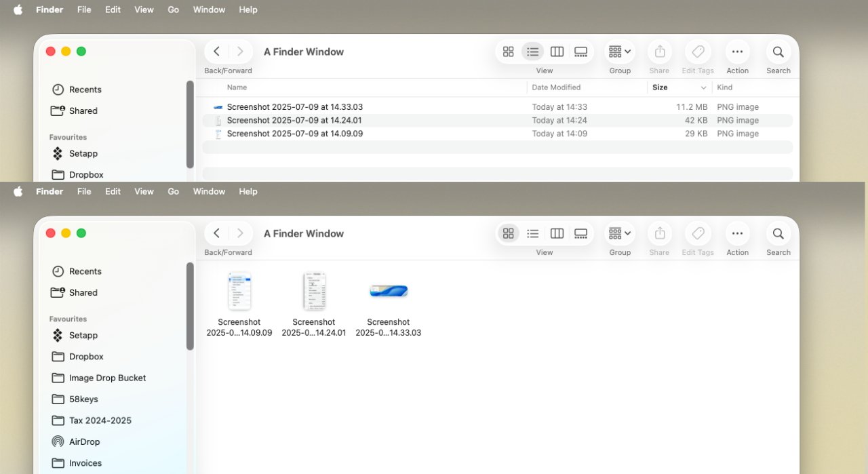The width and height of the screenshot is (868, 474).
Task: Open Invoices folder in sidebar
Action: [x=77, y=463]
